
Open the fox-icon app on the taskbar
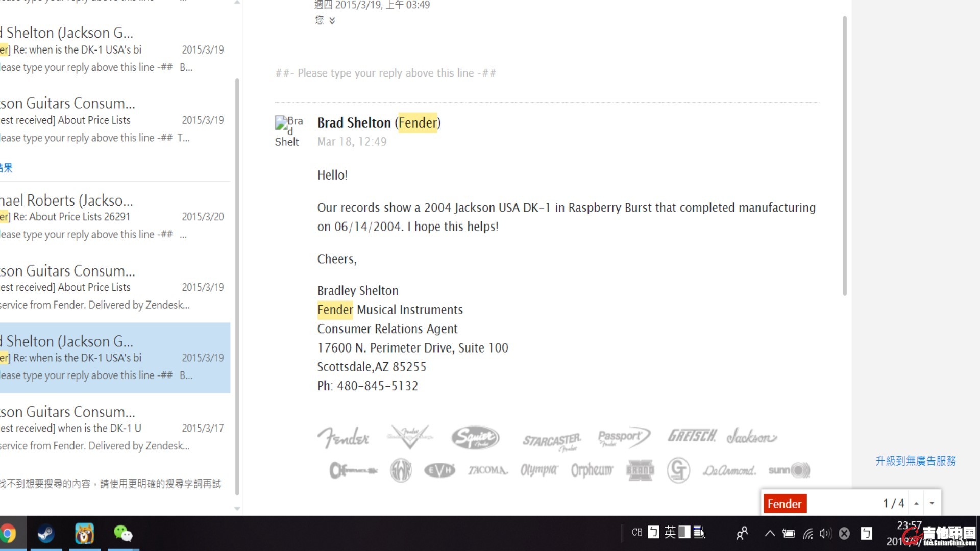pyautogui.click(x=84, y=534)
